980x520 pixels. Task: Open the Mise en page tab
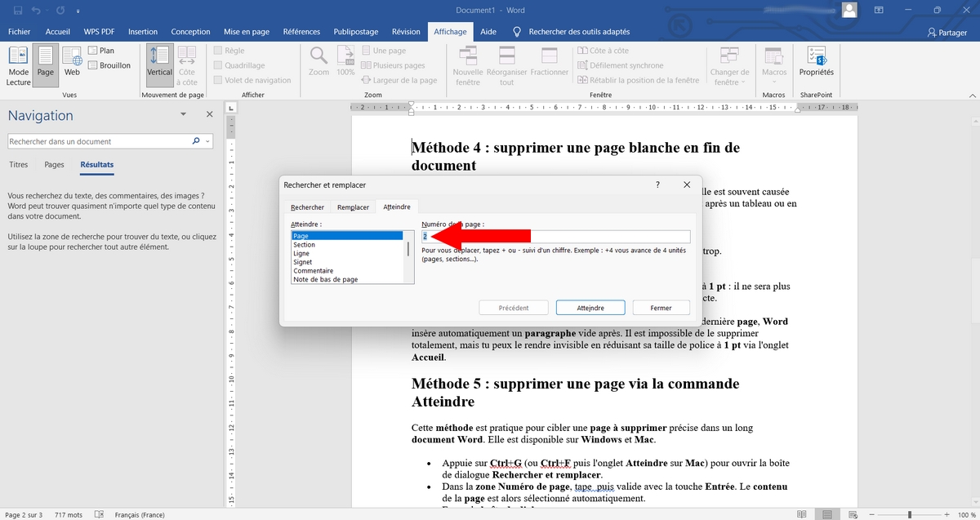click(247, 32)
